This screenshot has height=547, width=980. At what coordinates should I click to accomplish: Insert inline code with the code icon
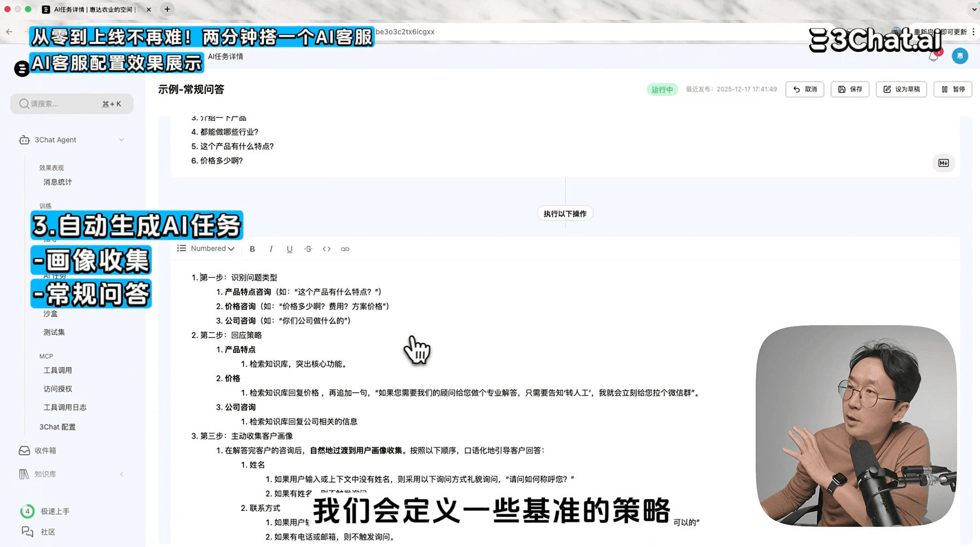click(327, 249)
